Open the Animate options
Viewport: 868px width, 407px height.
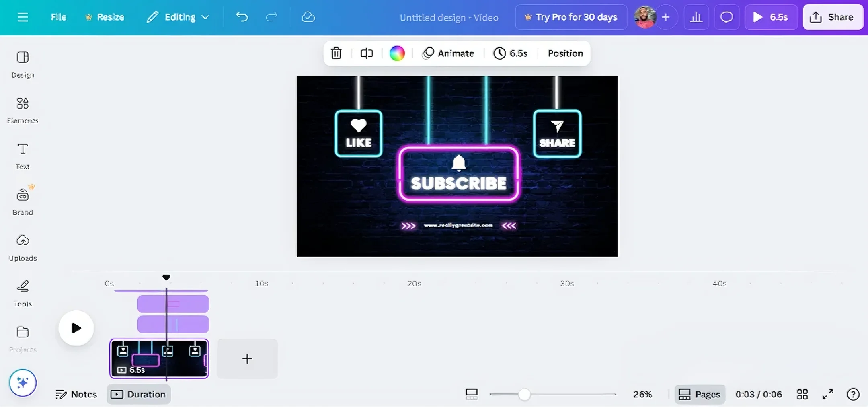coord(448,53)
